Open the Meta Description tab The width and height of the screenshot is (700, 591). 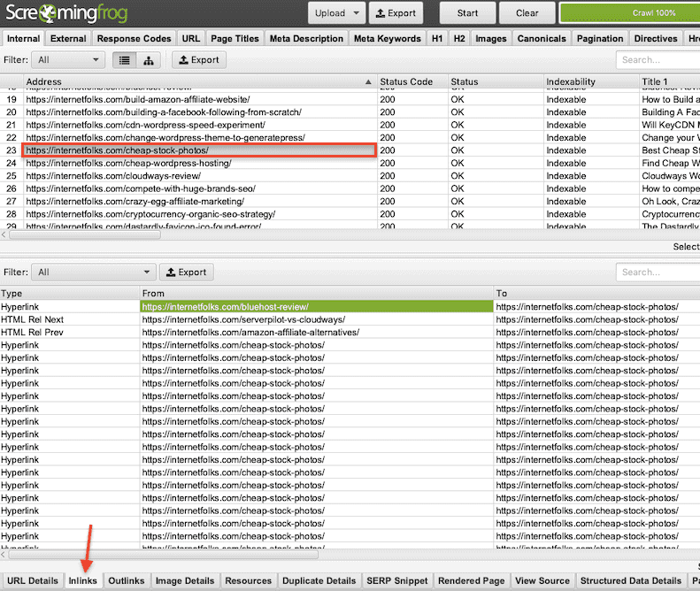pyautogui.click(x=306, y=38)
